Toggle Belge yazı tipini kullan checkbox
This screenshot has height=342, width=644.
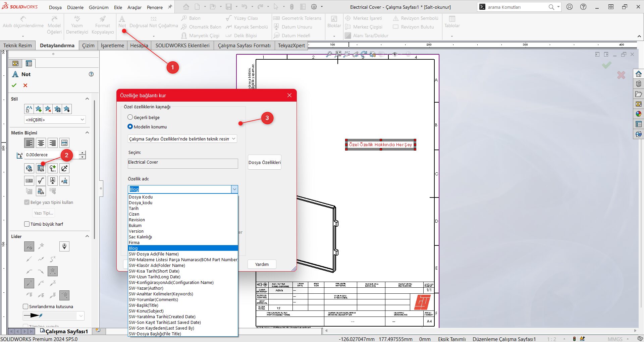[x=27, y=202]
